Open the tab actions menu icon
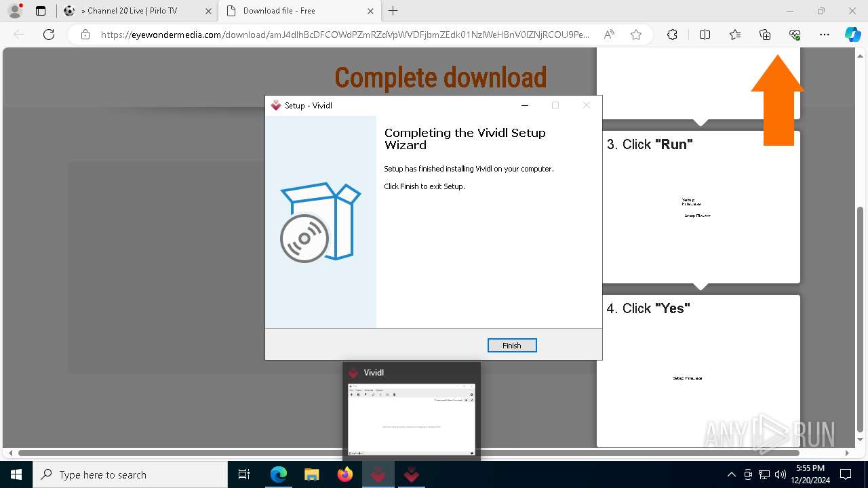This screenshot has width=868, height=488. coord(41,11)
